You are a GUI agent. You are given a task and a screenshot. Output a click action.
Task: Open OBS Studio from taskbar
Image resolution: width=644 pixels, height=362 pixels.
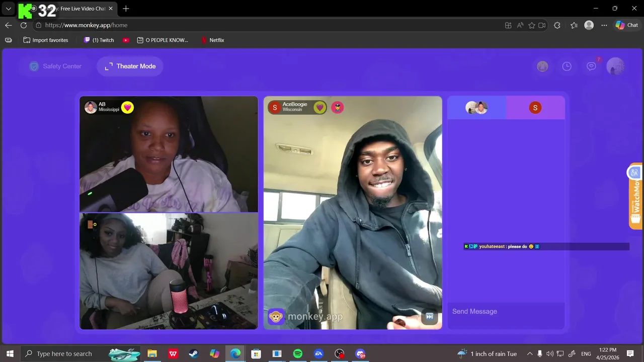[x=340, y=354]
